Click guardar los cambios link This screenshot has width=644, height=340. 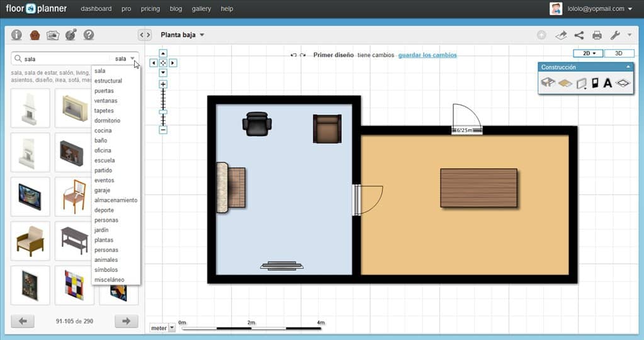(427, 55)
